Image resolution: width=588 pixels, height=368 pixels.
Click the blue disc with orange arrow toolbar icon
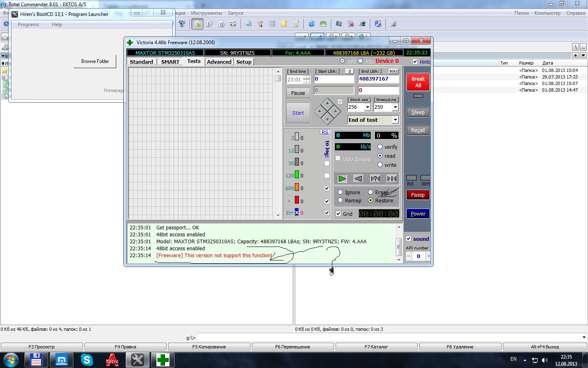pyautogui.click(x=378, y=24)
